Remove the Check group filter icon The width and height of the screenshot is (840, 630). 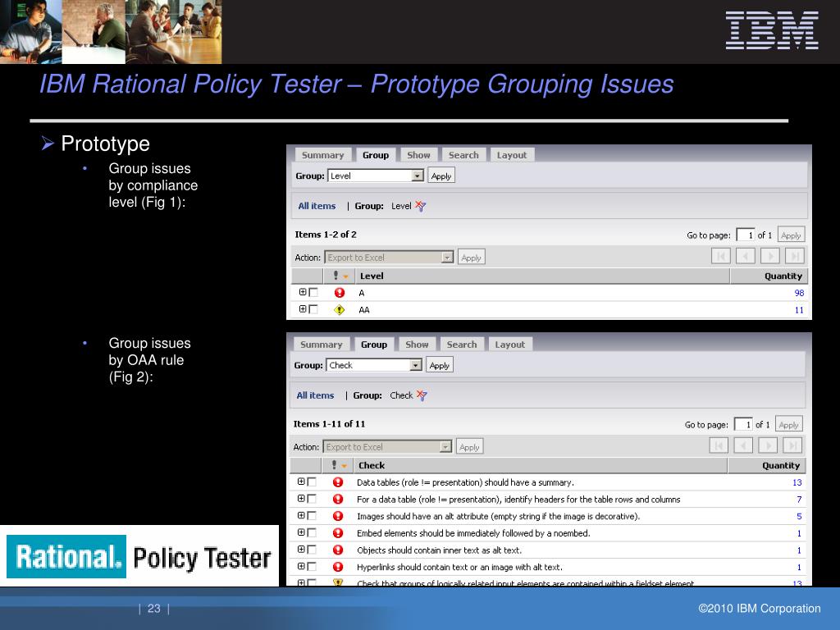point(422,395)
